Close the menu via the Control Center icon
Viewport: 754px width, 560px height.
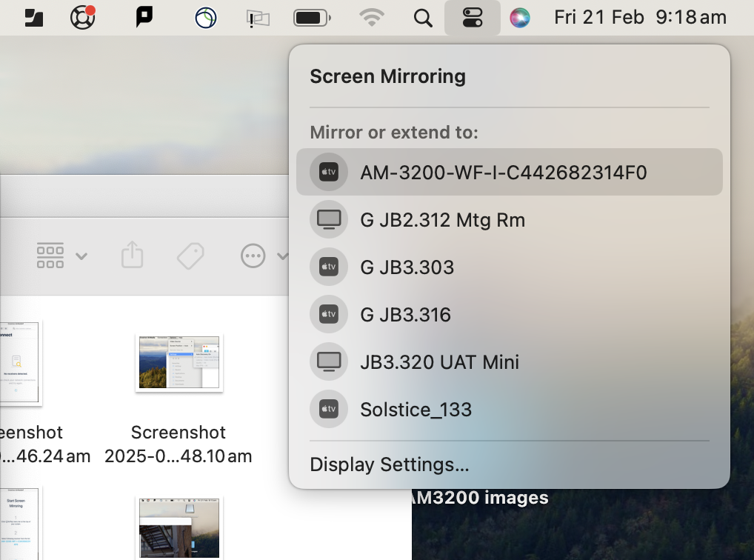pos(472,17)
